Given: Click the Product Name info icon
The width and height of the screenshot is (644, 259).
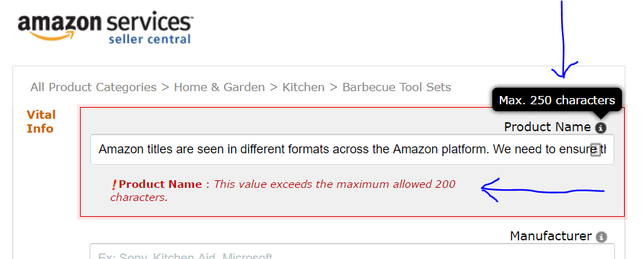Looking at the screenshot, I should pos(601,128).
